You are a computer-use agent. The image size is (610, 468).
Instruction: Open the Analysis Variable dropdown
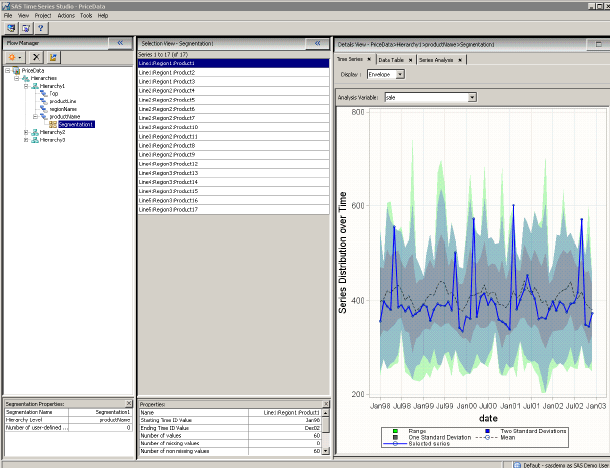pos(472,97)
